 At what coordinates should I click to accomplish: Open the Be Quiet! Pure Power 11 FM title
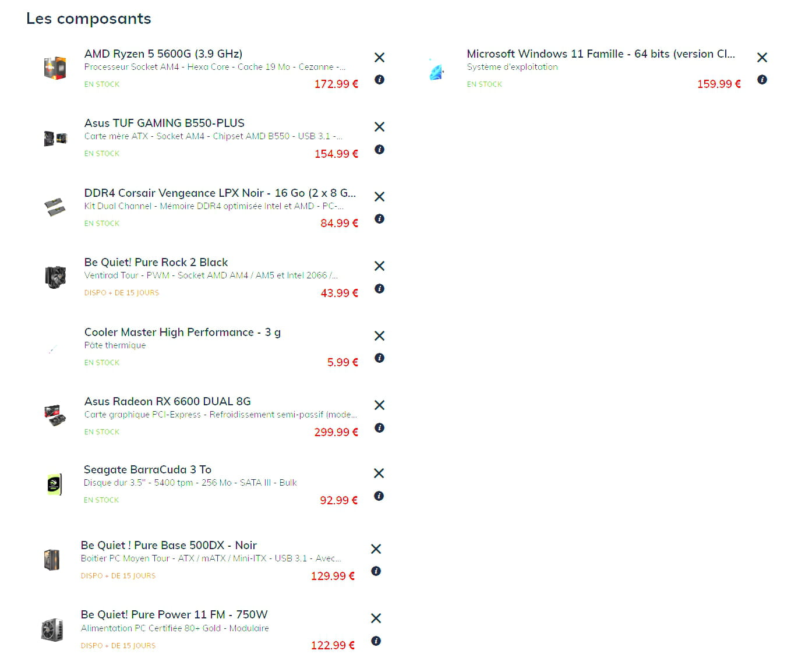coord(174,614)
